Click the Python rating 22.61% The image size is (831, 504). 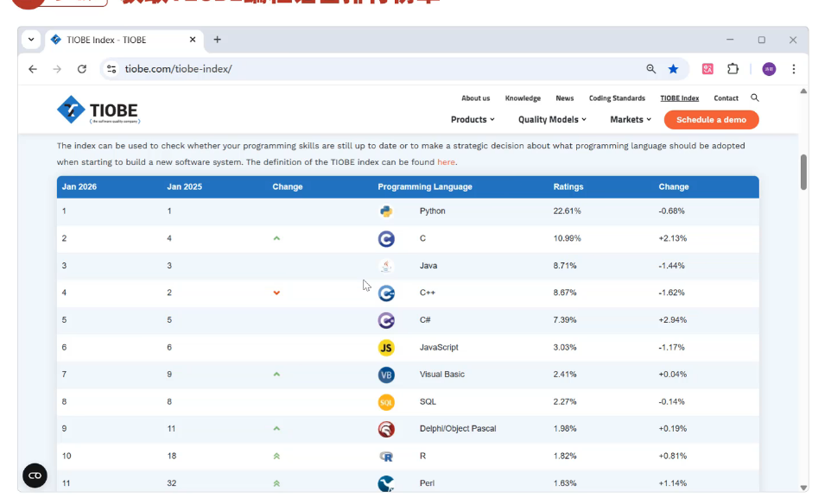pos(567,211)
